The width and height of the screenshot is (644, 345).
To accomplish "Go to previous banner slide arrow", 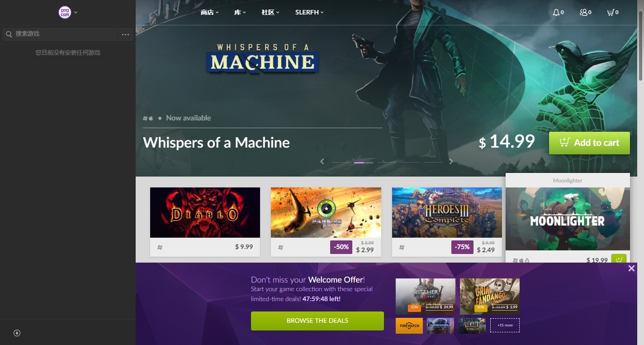I will point(322,161).
